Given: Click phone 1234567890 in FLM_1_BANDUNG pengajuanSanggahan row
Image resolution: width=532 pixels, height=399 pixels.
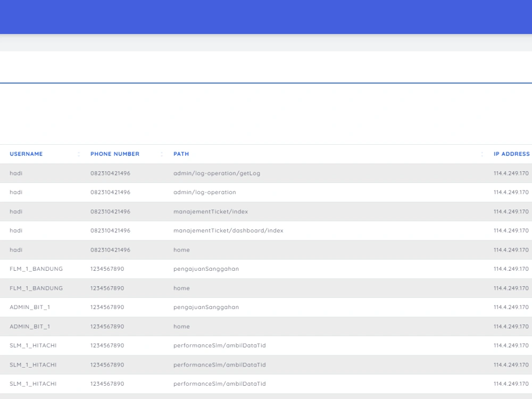Looking at the screenshot, I should click(107, 269).
